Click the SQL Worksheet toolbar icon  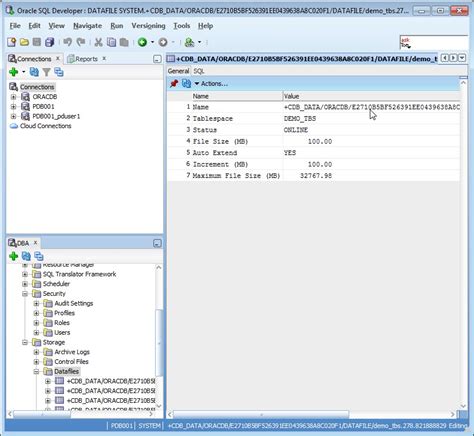[189, 42]
